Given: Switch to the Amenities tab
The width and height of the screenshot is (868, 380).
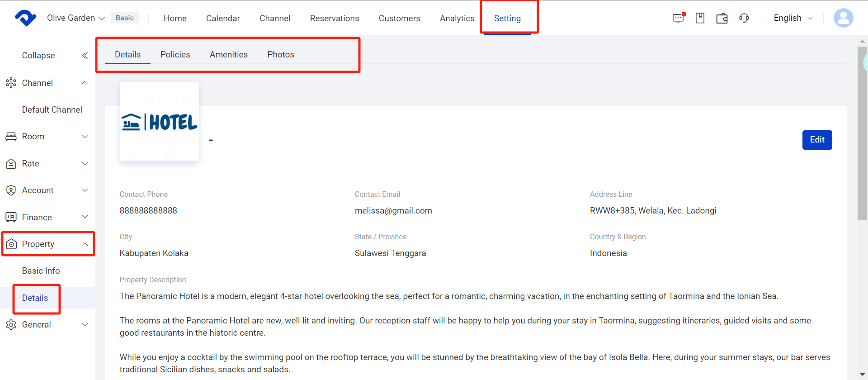Looking at the screenshot, I should coord(228,55).
